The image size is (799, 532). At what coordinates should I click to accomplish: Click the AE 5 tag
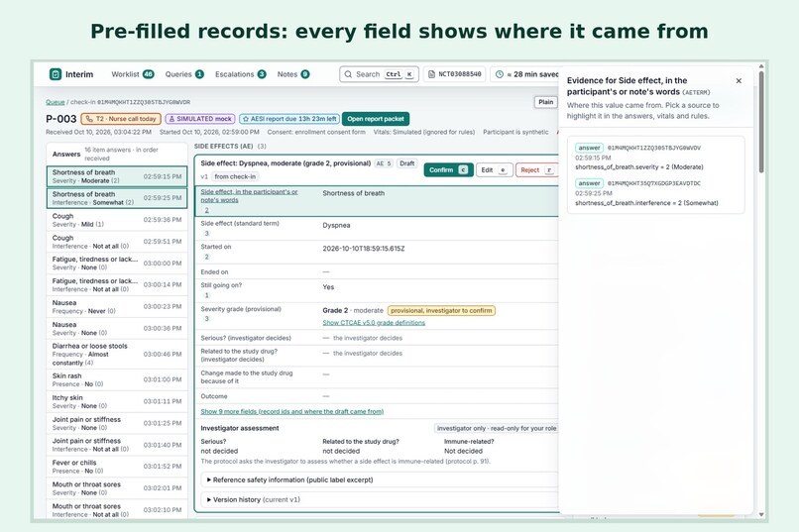384,163
